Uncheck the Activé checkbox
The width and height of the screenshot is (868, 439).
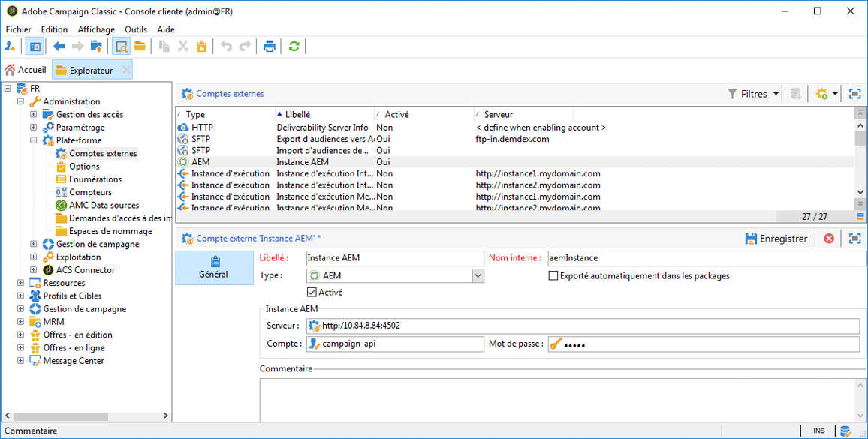pyautogui.click(x=311, y=292)
